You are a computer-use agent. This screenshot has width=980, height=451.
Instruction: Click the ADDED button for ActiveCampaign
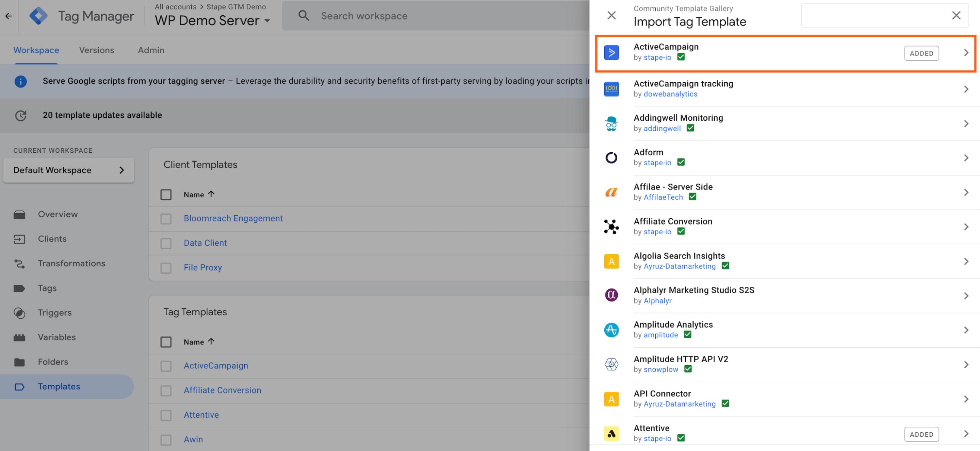[921, 53]
